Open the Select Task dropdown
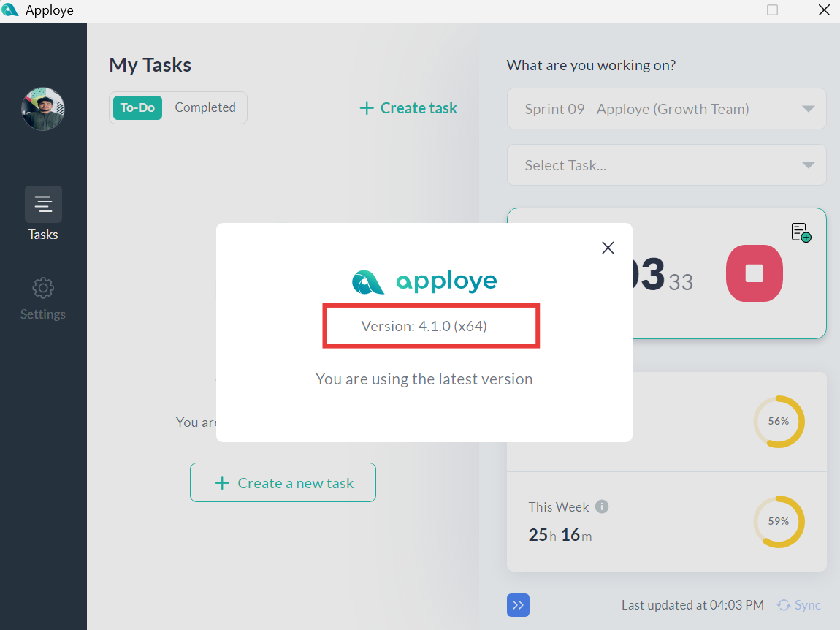840x630 pixels. tap(666, 165)
